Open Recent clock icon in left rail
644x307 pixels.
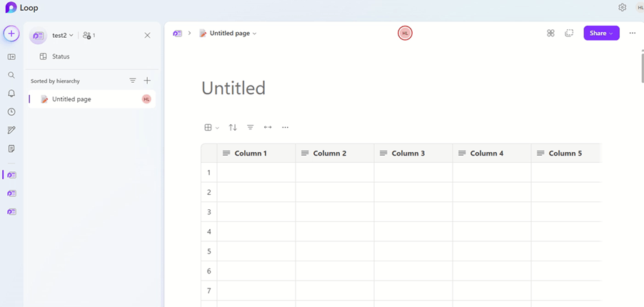11,112
